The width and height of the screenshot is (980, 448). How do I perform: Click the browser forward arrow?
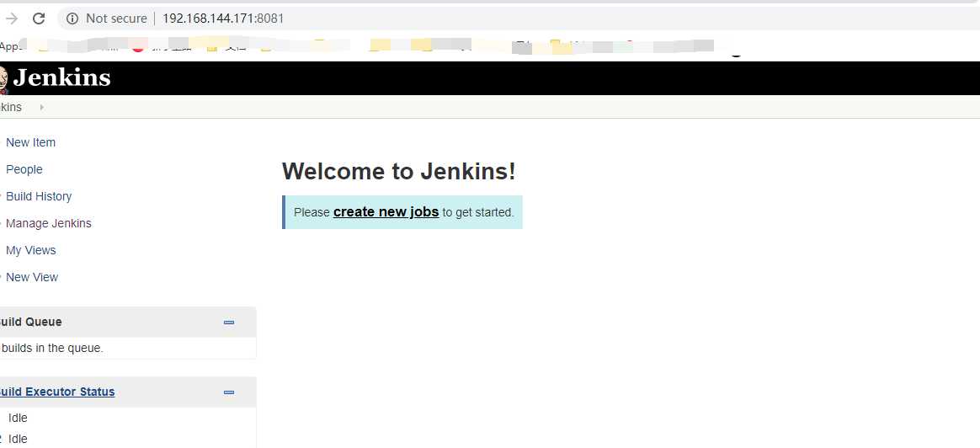click(x=11, y=19)
